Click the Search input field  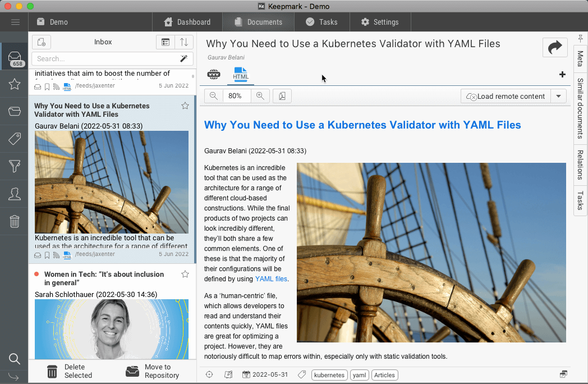pyautogui.click(x=104, y=58)
